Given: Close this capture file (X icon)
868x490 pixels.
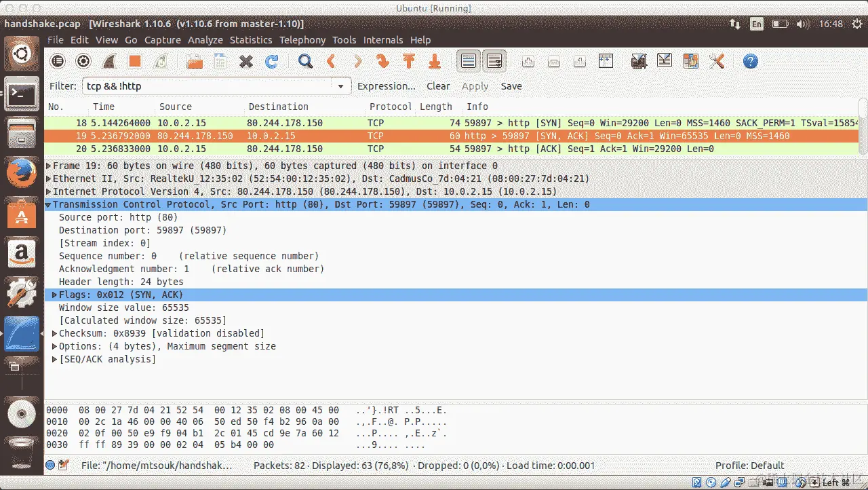Looking at the screenshot, I should (246, 62).
